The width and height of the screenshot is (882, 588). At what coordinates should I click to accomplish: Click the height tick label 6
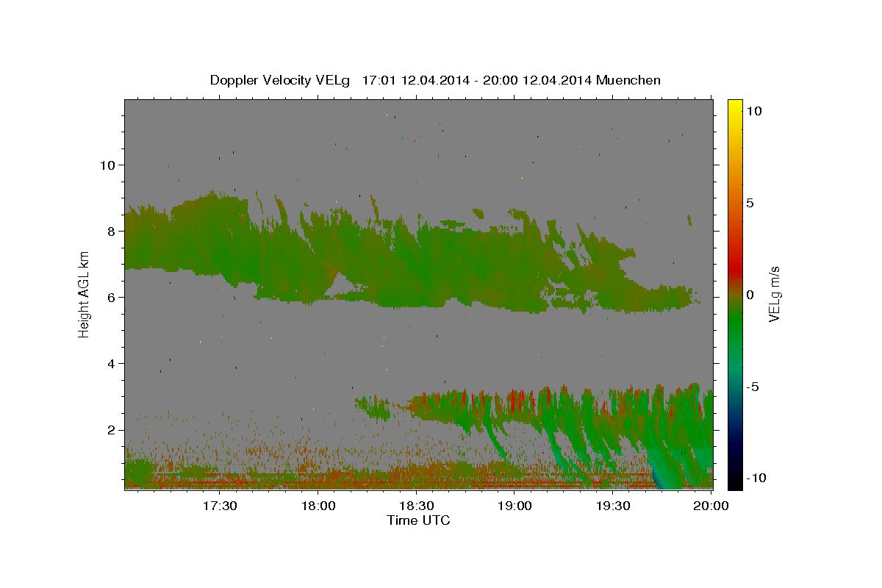(111, 297)
